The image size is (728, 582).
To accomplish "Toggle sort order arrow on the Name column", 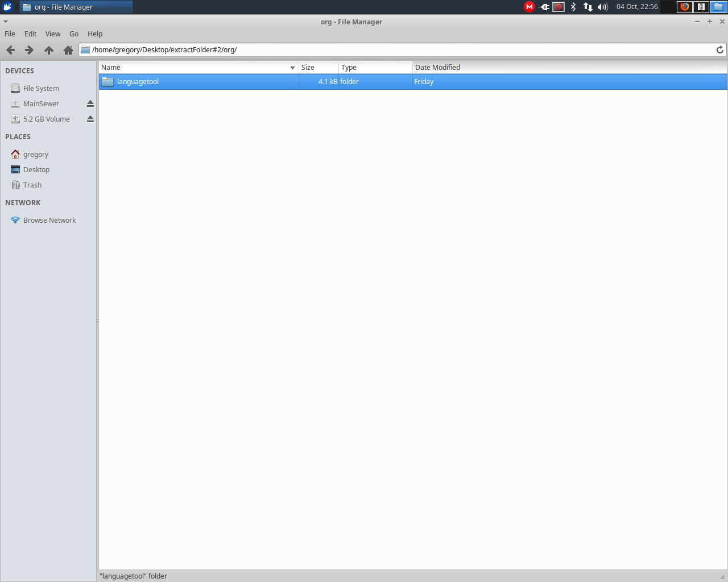I will [292, 68].
